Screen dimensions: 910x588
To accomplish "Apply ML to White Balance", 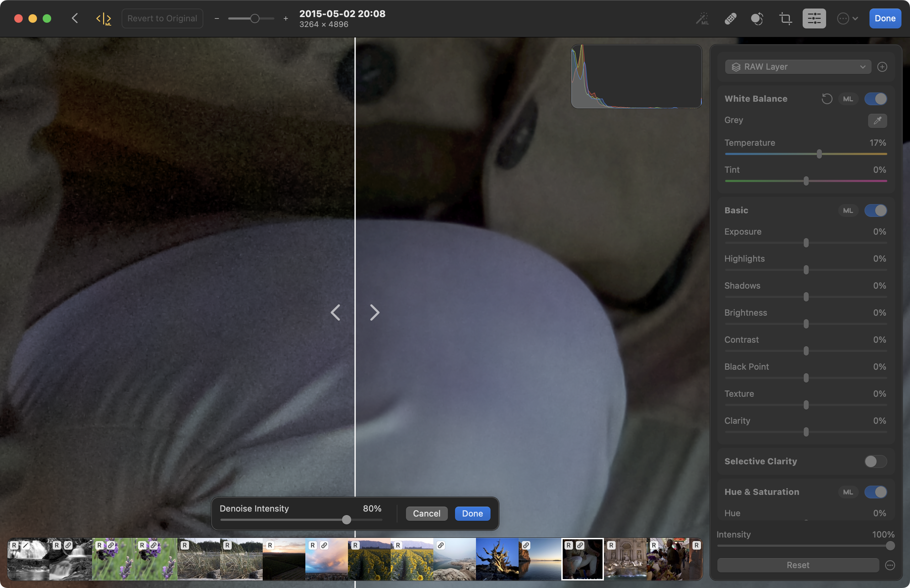I will 848,99.
